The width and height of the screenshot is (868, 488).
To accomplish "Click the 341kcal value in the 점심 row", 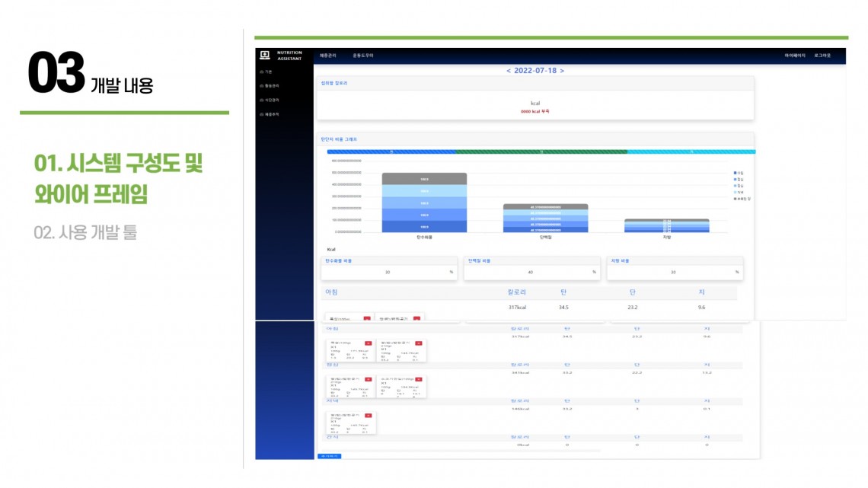I will (520, 373).
